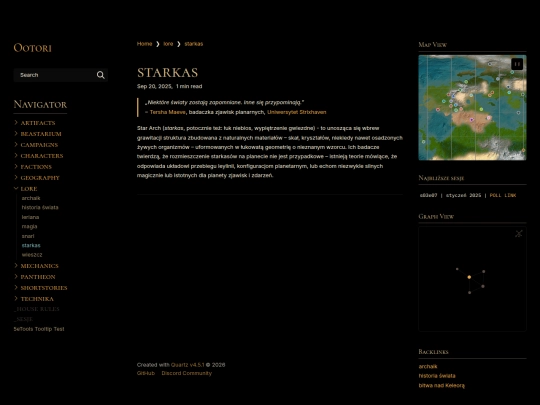540x405 pixels.
Task: Go to lore breadcrumb
Action: 168,44
